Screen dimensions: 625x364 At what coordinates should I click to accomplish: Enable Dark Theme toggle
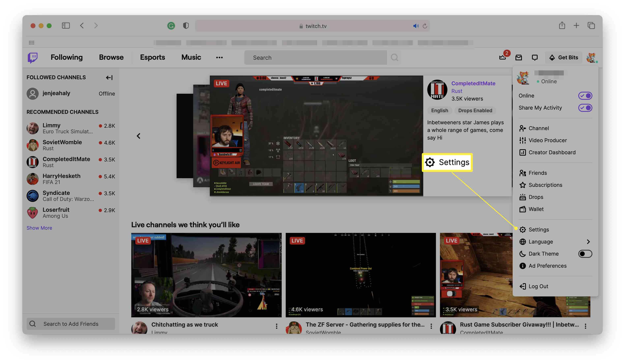585,254
